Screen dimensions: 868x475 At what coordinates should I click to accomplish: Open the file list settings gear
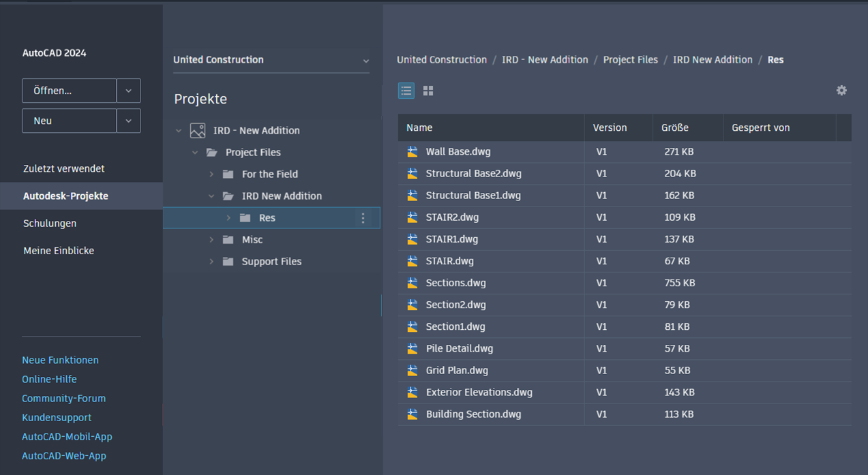click(x=841, y=91)
